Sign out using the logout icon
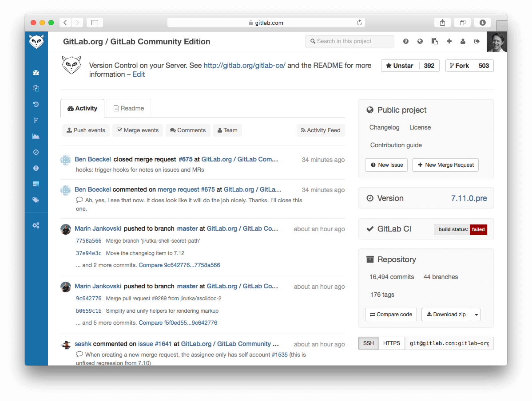 point(476,41)
